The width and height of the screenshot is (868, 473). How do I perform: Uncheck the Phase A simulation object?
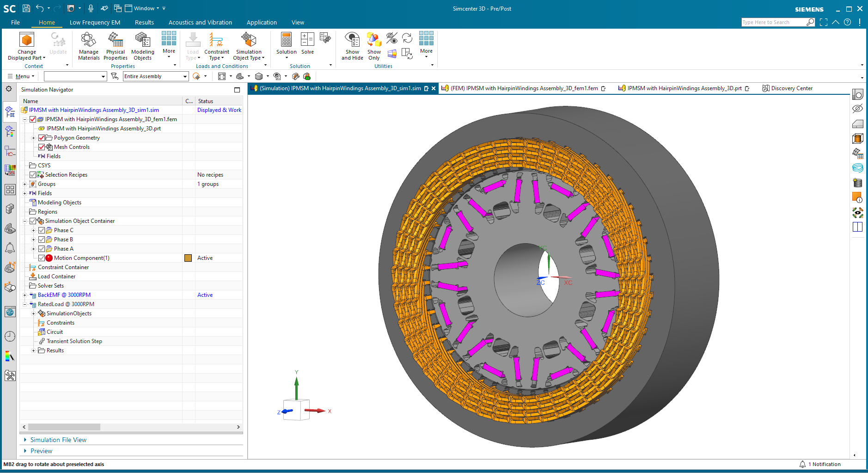(x=42, y=248)
